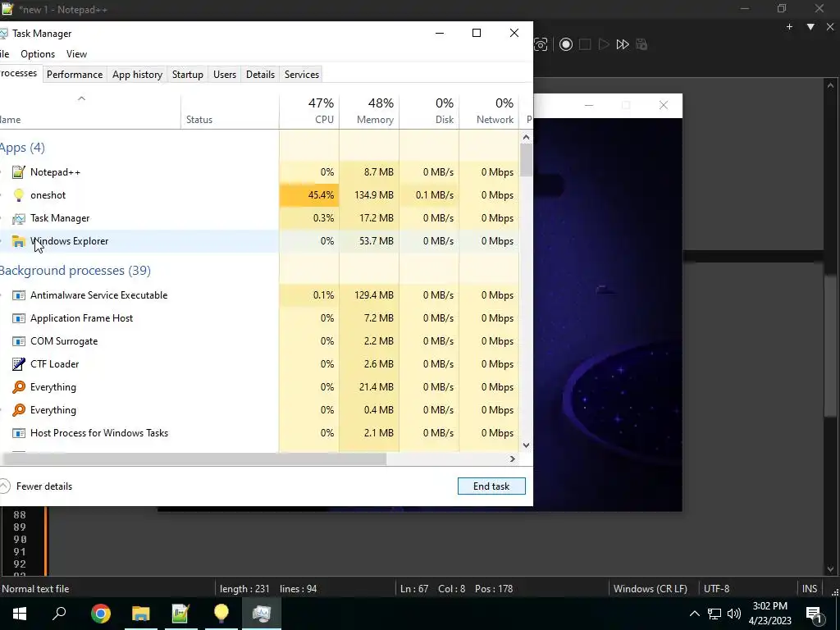Viewport: 840px width, 630px height.
Task: Open the downward triangle dropdown in Notepad++
Action: 810,27
